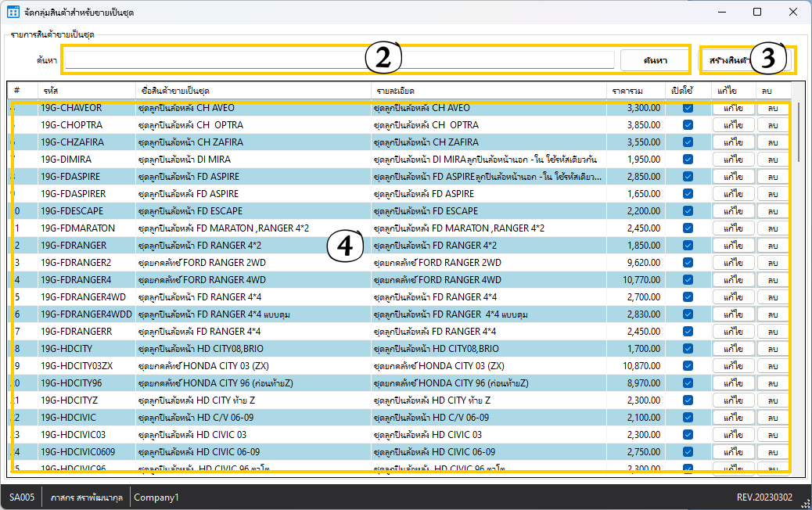The width and height of the screenshot is (812, 510).
Task: Delete the 19G-DIMIRA row with ลบ
Action: pyautogui.click(x=773, y=160)
